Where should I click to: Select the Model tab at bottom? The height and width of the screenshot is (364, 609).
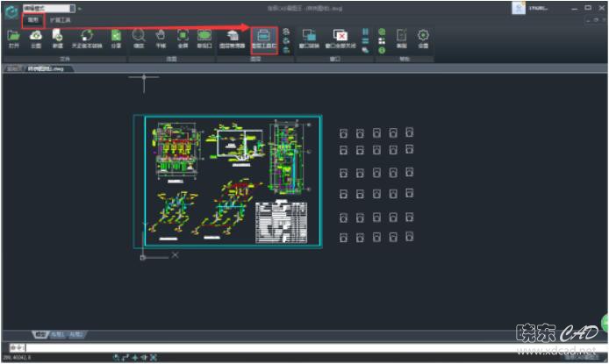tap(39, 334)
